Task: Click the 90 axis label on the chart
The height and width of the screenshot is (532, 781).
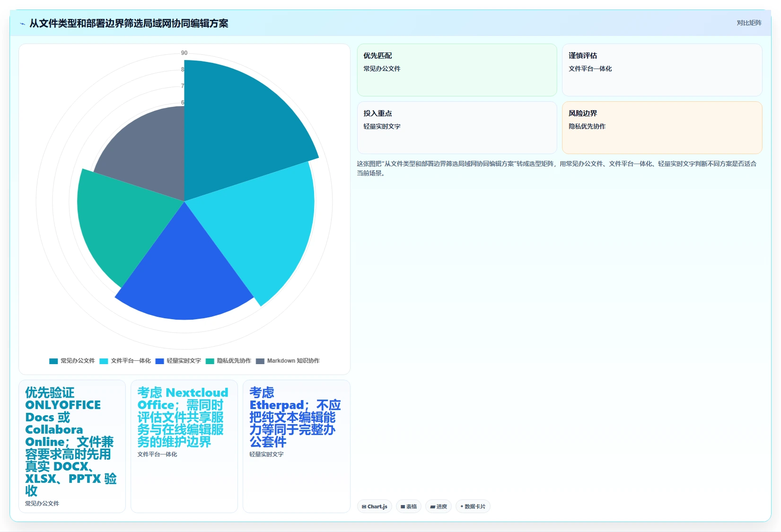Action: [x=184, y=53]
